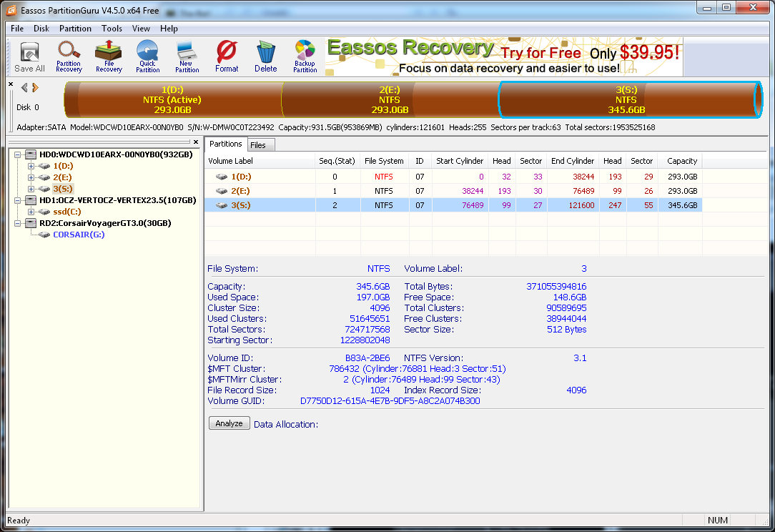Close the left disk tree panel
The width and height of the screenshot is (775, 532).
pyautogui.click(x=196, y=142)
